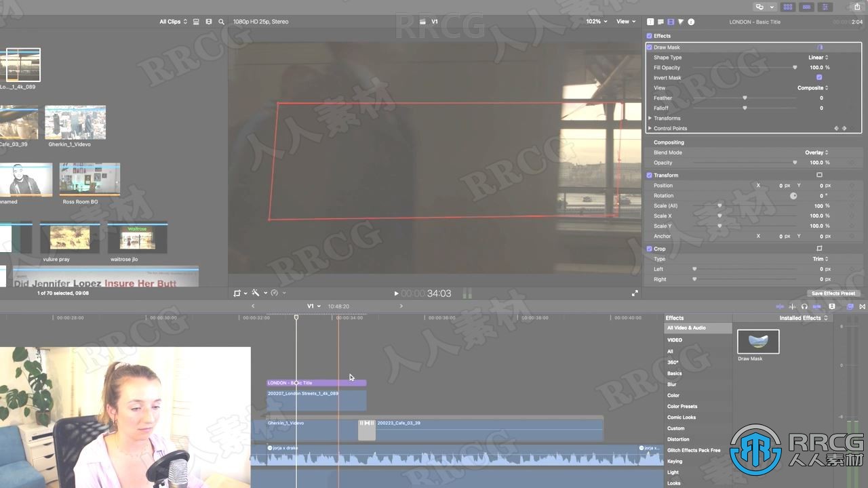The height and width of the screenshot is (488, 868).
Task: Click the browser search magnifier icon
Action: coord(221,22)
